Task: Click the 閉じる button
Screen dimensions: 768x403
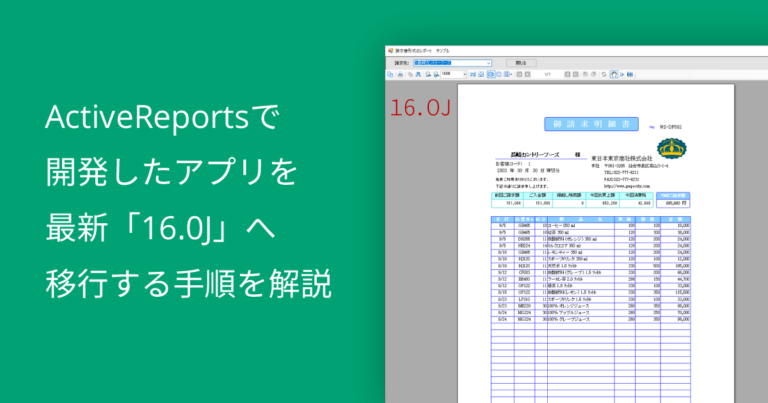Action: 521,63
